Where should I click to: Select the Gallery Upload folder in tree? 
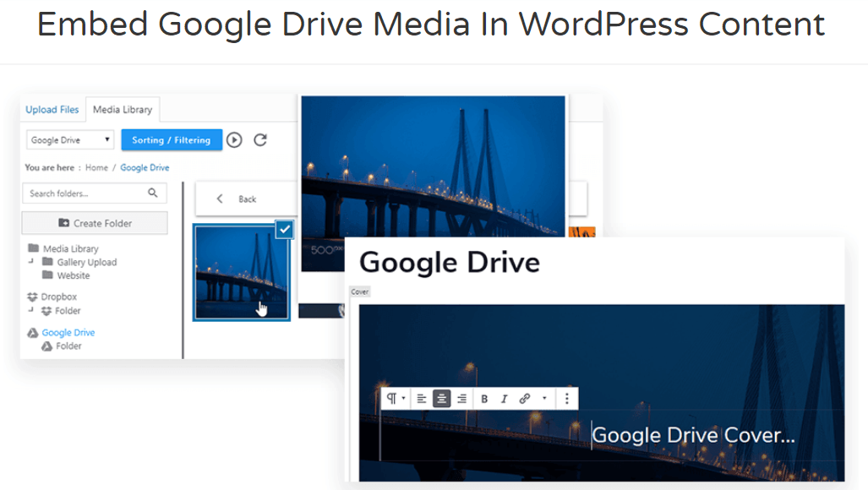tap(86, 262)
